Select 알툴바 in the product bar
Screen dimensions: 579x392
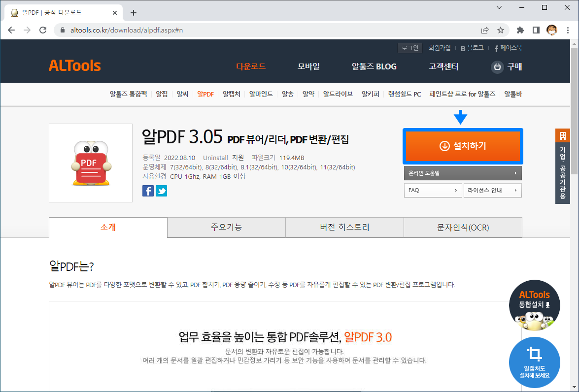513,94
